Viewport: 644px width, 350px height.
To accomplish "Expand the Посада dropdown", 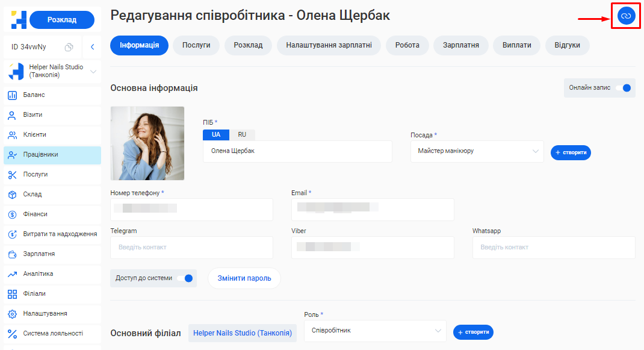I will (x=477, y=152).
